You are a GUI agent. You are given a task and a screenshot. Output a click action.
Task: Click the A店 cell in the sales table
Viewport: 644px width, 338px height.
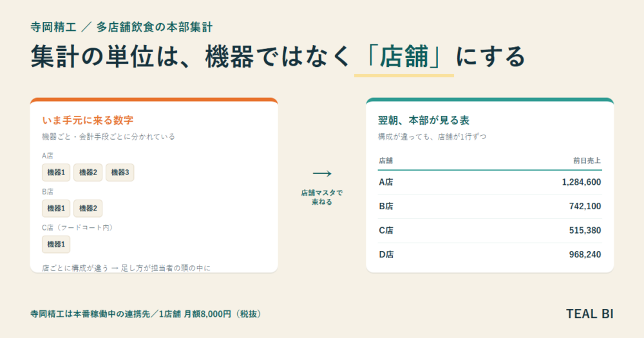tap(386, 182)
